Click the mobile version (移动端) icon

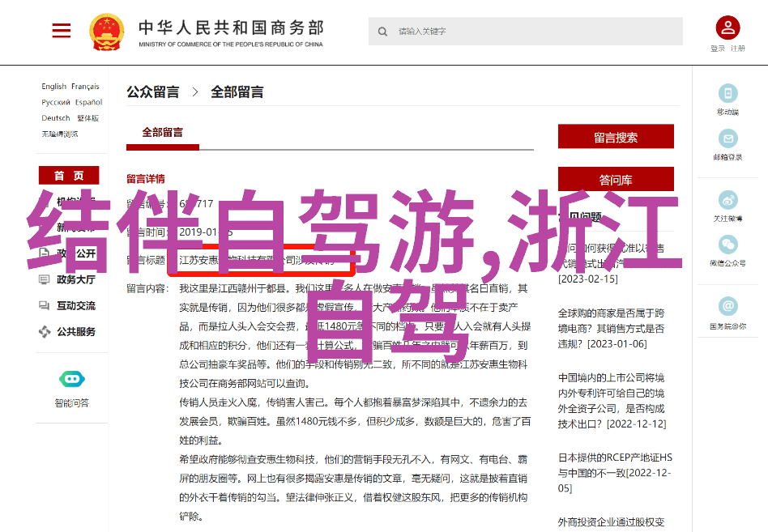tap(727, 93)
